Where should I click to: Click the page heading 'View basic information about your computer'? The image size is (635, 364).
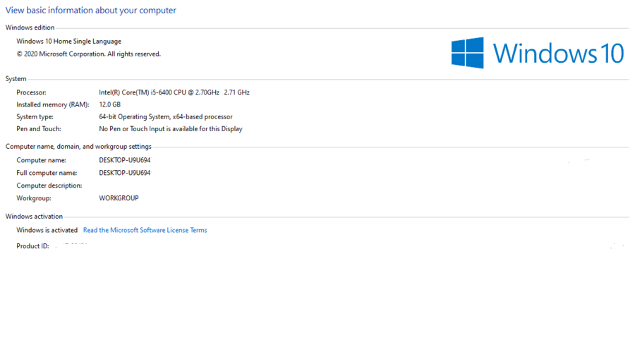point(91,10)
